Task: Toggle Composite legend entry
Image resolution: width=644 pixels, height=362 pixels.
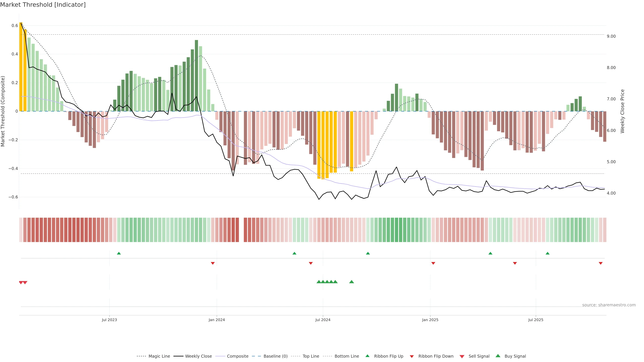Action: tap(237, 356)
